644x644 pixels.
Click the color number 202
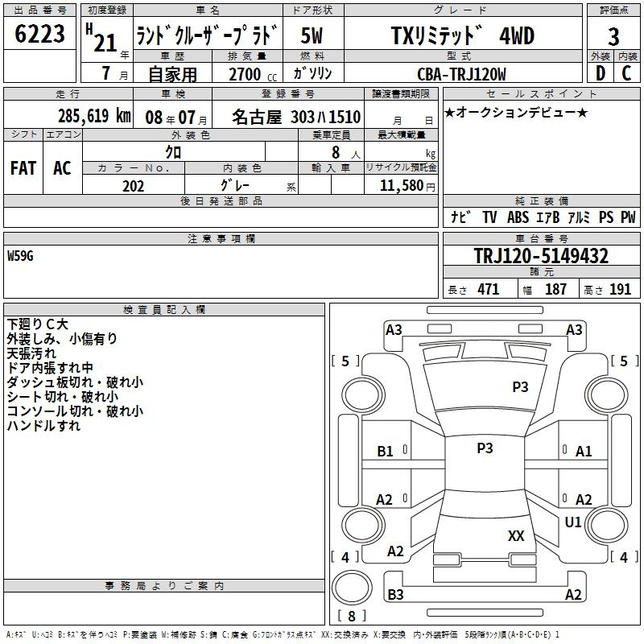coord(133,186)
